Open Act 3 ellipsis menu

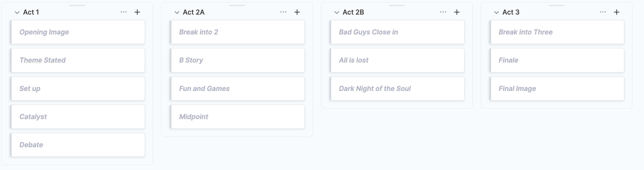pyautogui.click(x=603, y=12)
